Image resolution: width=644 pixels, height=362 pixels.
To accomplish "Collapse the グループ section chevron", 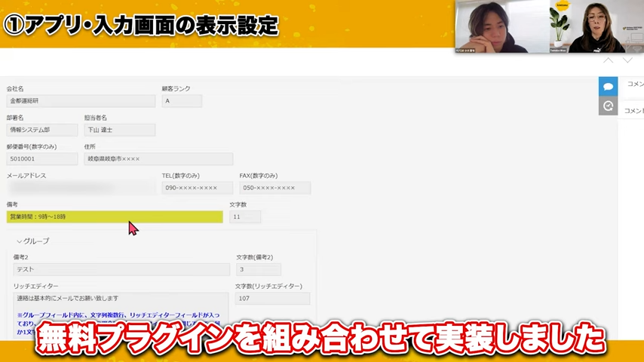I will click(19, 241).
